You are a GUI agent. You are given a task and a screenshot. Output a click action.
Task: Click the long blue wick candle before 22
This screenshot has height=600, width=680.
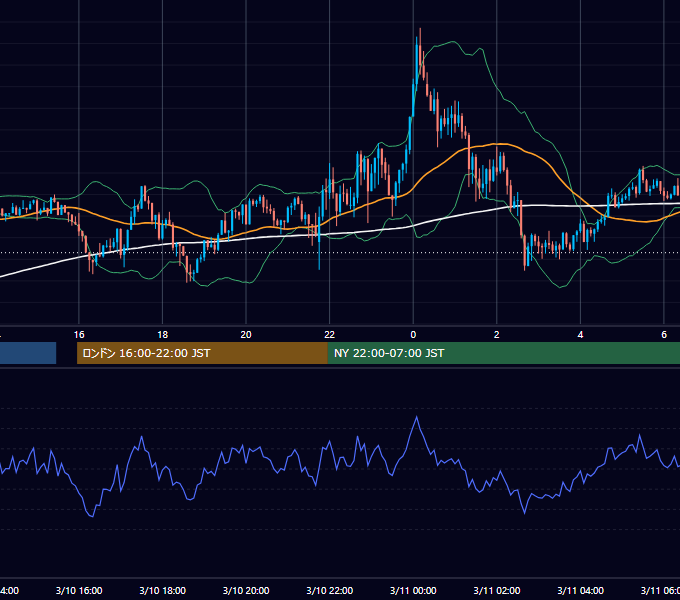click(319, 238)
